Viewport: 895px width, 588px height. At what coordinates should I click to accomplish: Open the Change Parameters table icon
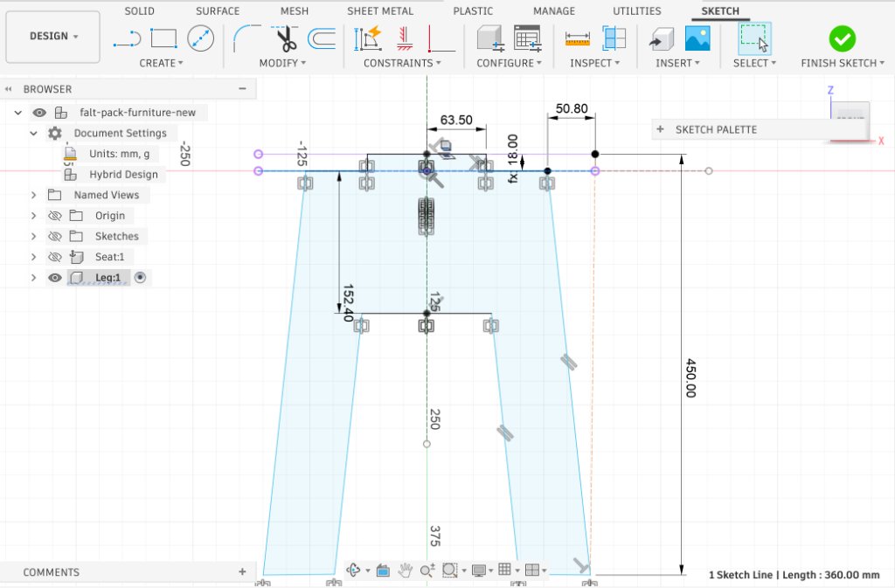[527, 38]
